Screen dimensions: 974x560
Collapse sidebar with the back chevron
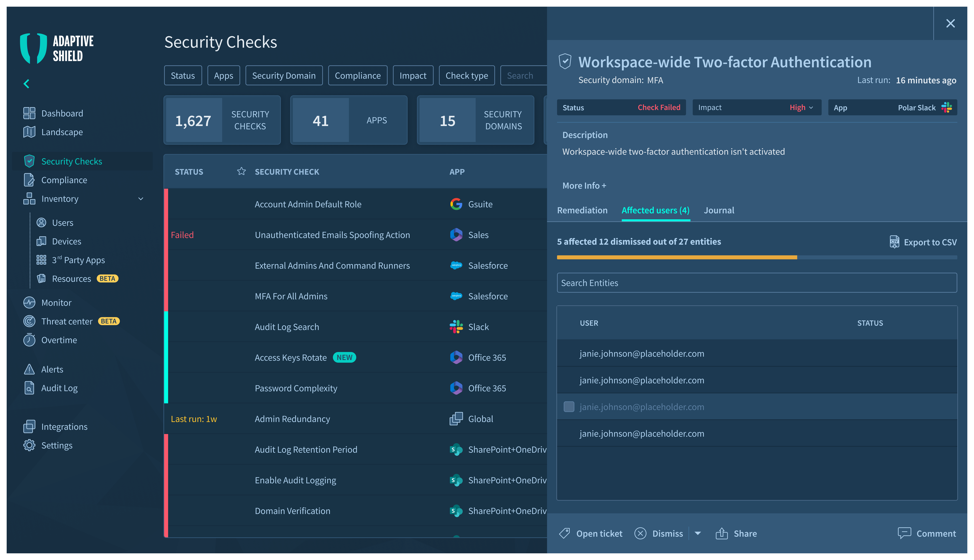27,84
